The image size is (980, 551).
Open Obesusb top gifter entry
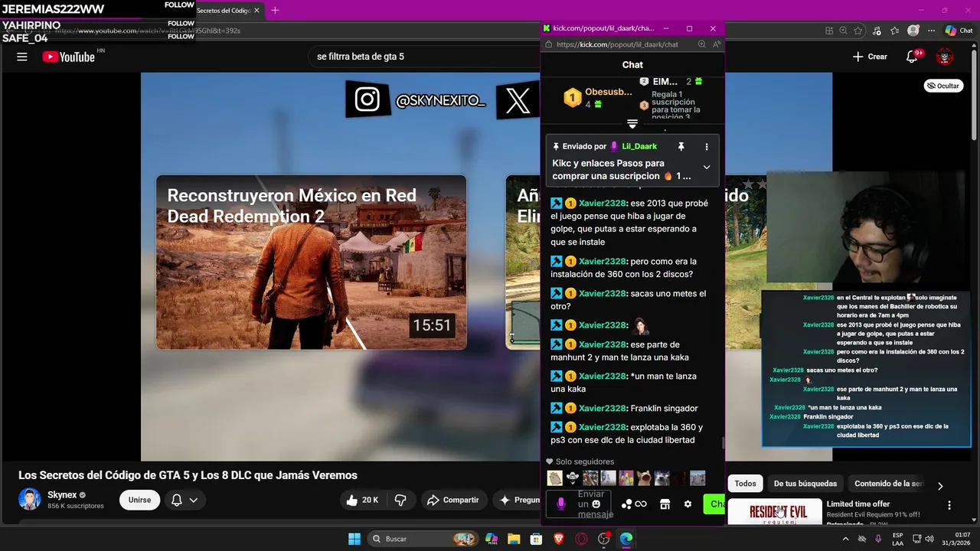point(597,97)
